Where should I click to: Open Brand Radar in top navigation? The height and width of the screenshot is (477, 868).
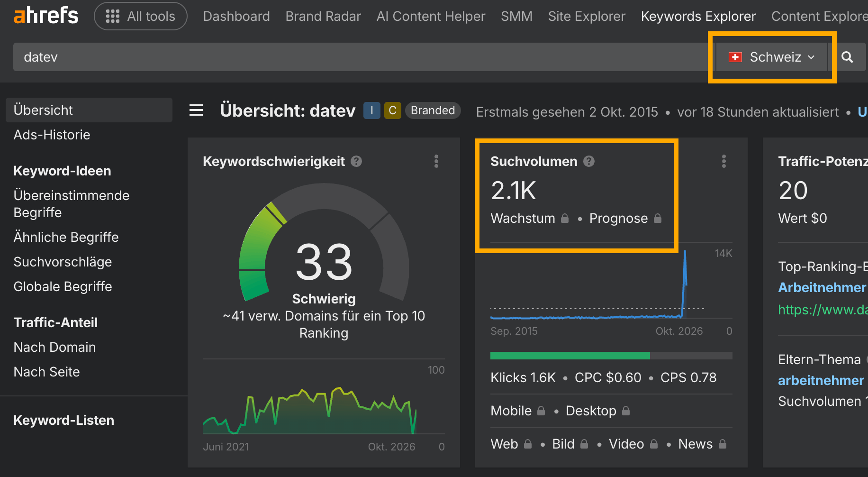(323, 17)
